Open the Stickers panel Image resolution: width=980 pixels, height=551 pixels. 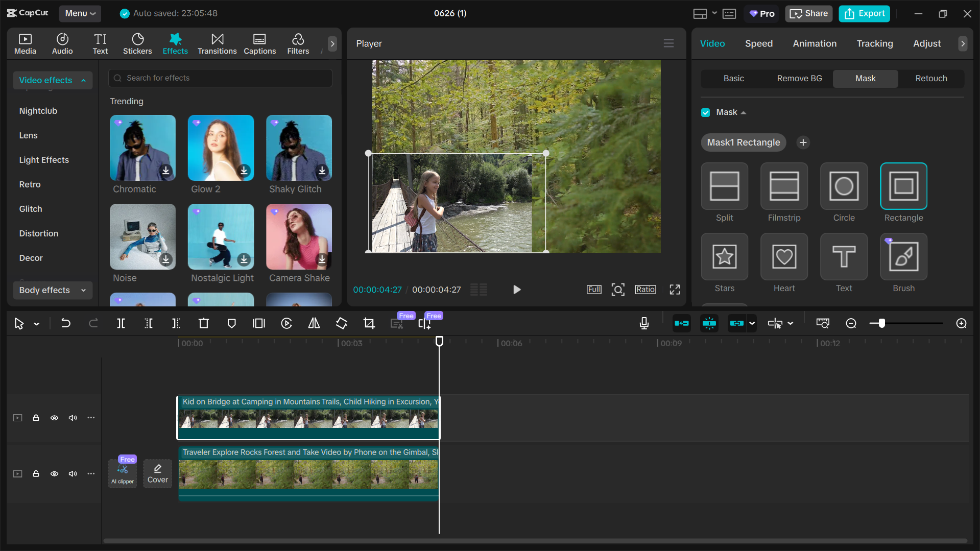tap(137, 43)
